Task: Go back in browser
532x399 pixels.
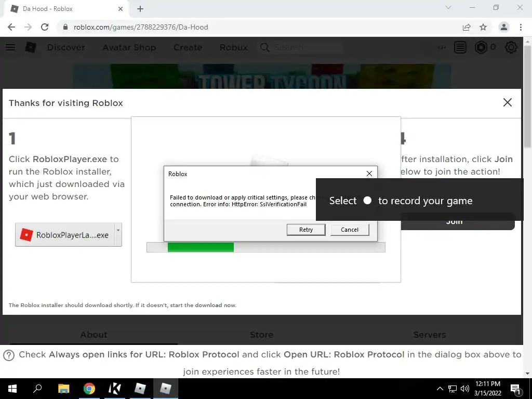Action: tap(11, 27)
